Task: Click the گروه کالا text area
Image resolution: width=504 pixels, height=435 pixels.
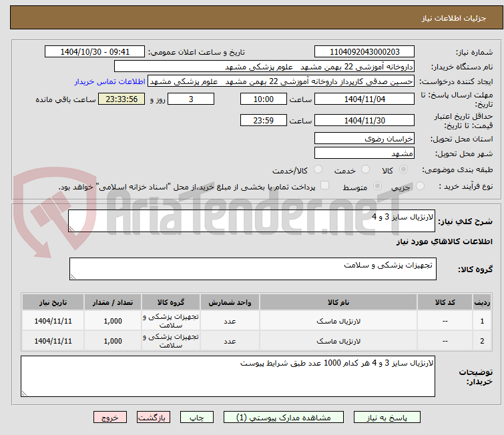Action: coord(252,269)
